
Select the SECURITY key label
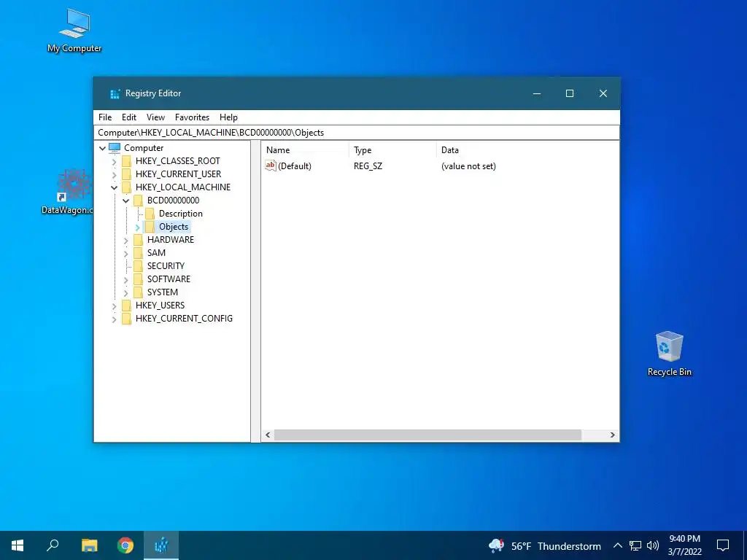[x=166, y=265]
